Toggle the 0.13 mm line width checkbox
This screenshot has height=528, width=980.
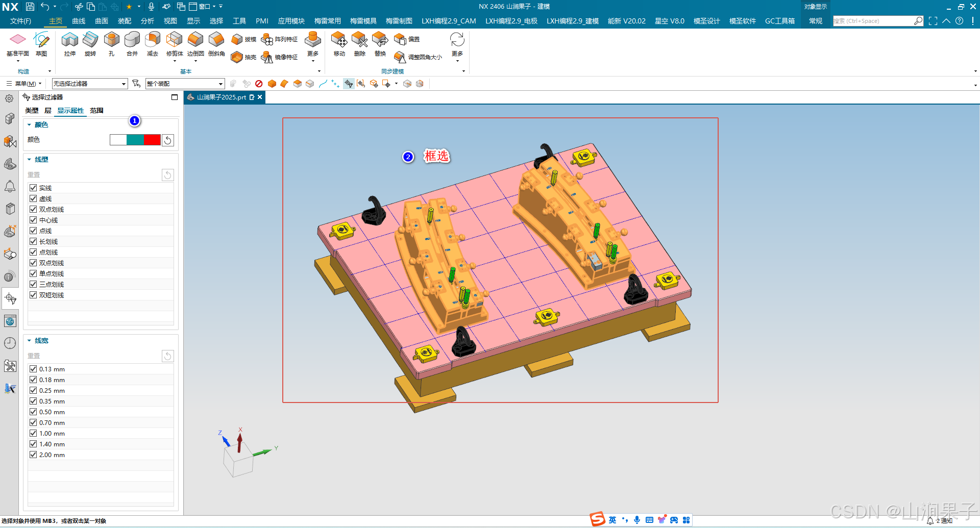pos(33,369)
